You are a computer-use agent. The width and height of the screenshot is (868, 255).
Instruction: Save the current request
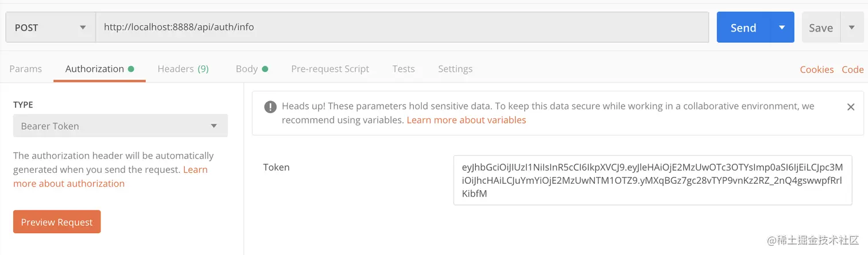tap(820, 28)
